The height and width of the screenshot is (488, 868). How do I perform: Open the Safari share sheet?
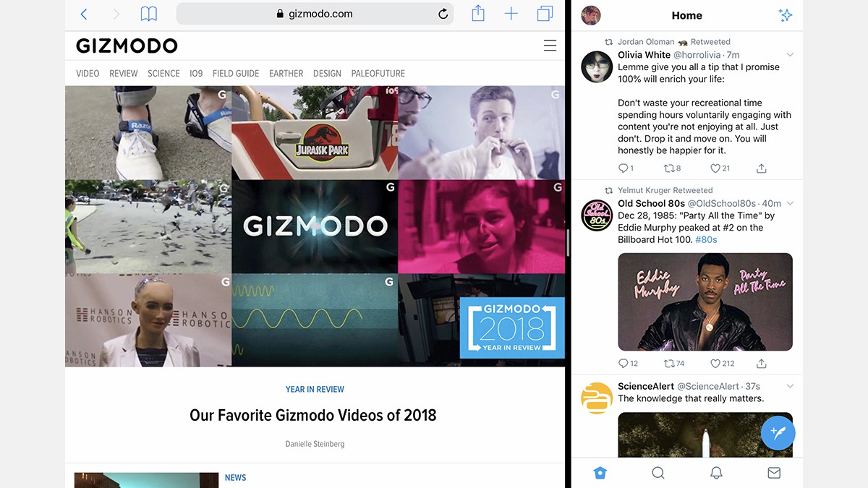(478, 14)
